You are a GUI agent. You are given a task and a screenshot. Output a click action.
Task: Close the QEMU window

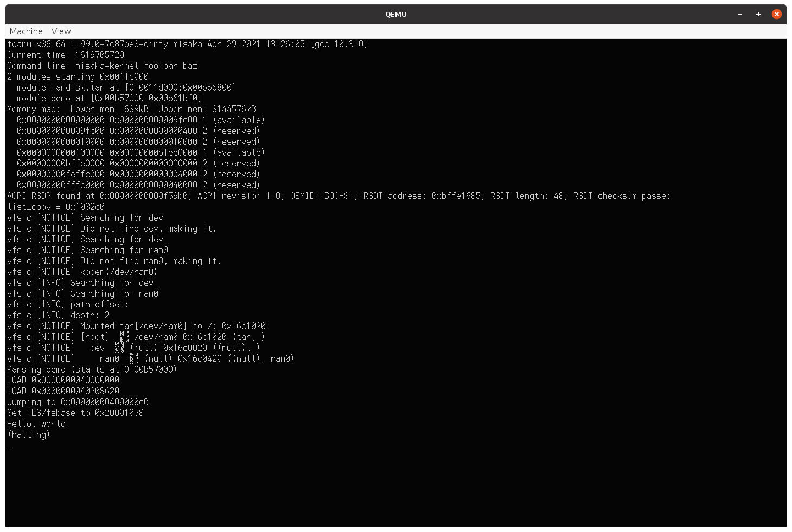(777, 14)
